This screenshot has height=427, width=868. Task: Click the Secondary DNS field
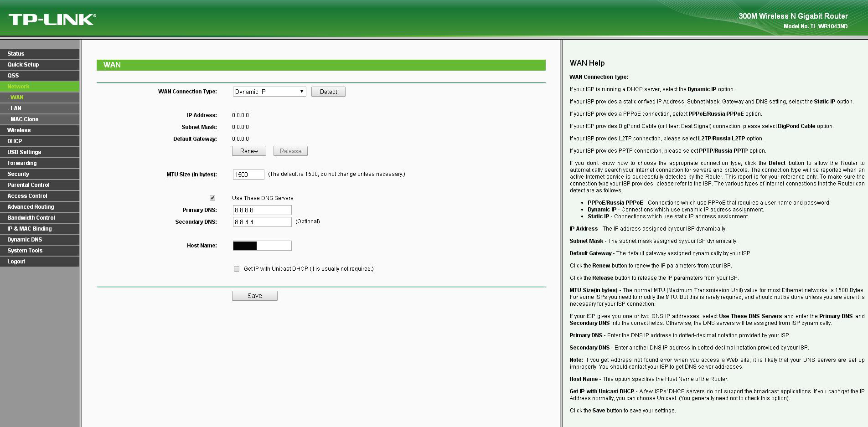coord(262,222)
